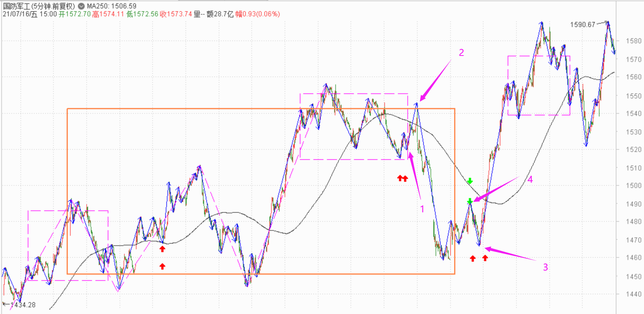Select the magenta arrow pointing from annotation 3
Screen dimensions: 644x314
click(510, 254)
